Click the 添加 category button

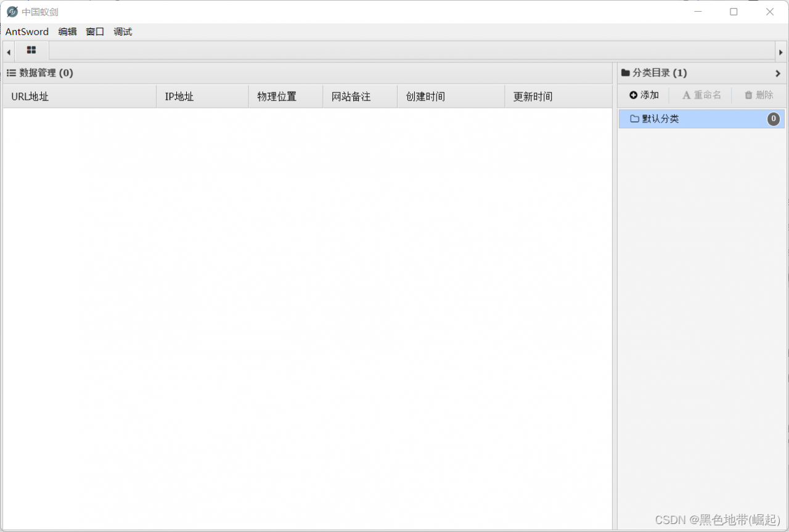pos(644,95)
